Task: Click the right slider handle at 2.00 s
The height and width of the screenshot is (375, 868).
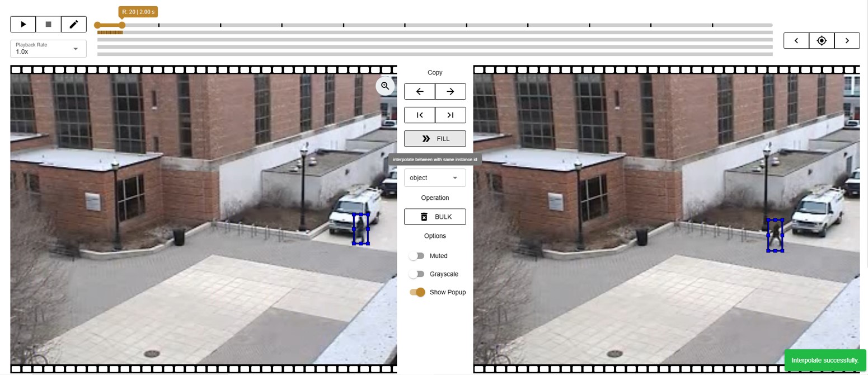Action: (122, 25)
